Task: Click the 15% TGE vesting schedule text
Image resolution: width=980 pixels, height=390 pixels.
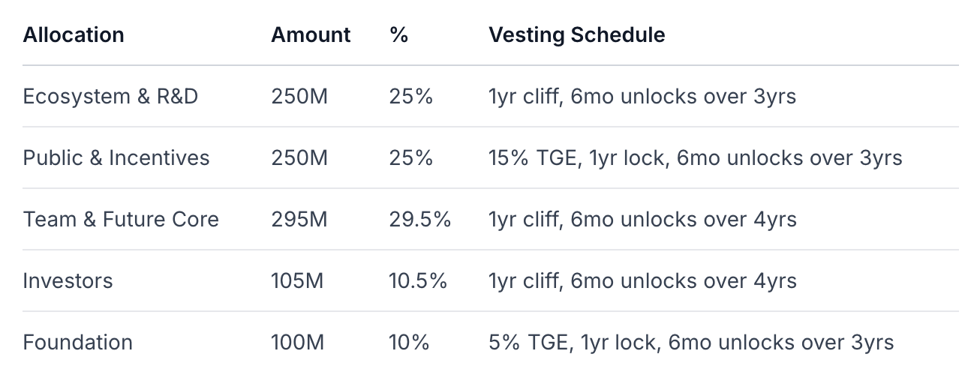Action: coord(695,158)
